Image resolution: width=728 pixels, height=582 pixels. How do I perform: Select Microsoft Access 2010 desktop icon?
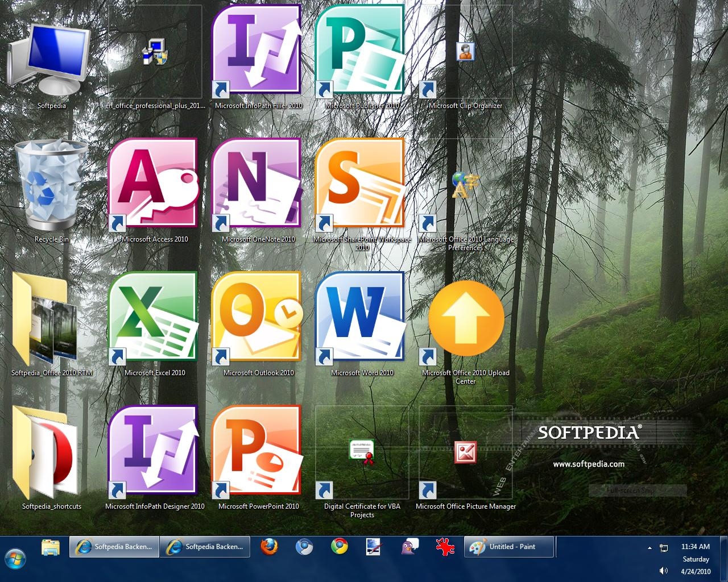(154, 184)
